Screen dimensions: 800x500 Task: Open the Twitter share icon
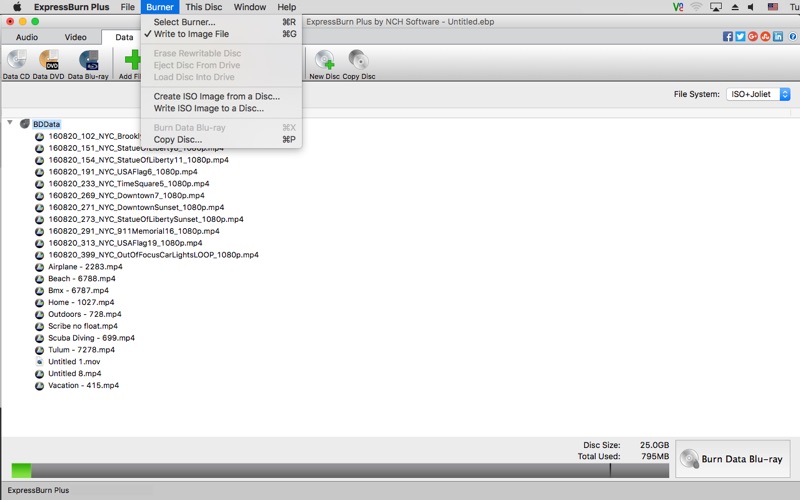(740, 36)
